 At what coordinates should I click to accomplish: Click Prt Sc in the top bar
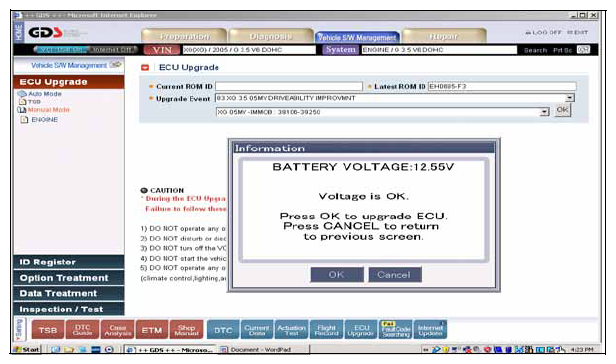(x=562, y=50)
